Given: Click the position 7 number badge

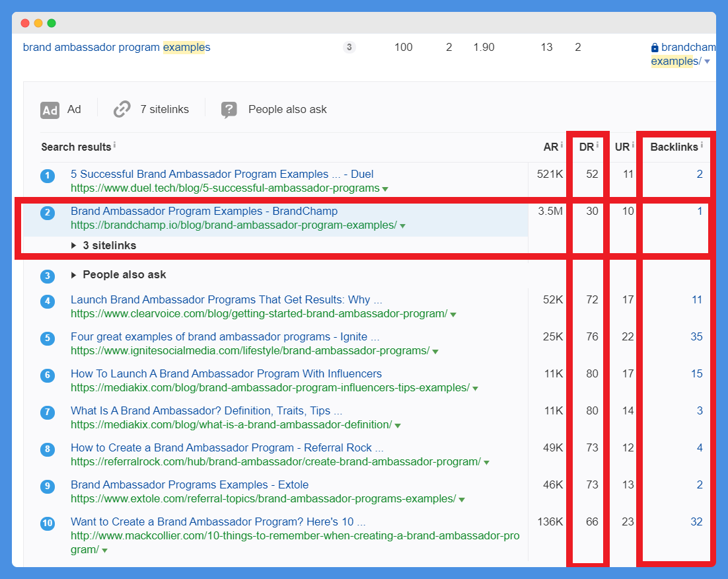Looking at the screenshot, I should click(48, 412).
